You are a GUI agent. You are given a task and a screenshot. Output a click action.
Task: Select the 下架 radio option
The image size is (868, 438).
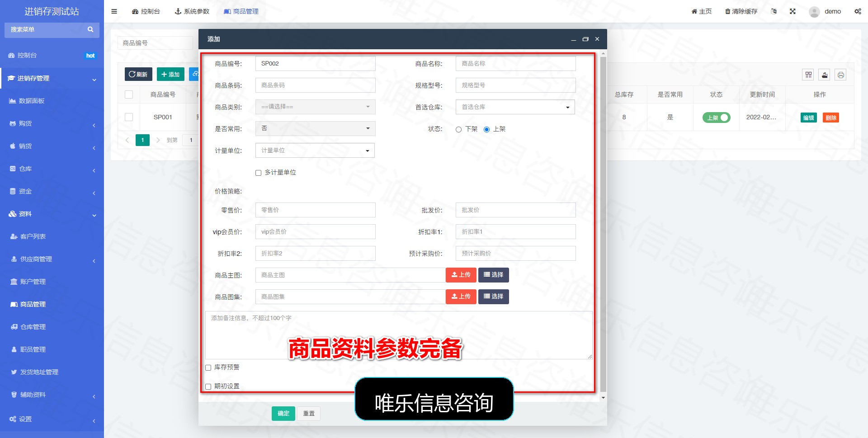pyautogui.click(x=458, y=129)
